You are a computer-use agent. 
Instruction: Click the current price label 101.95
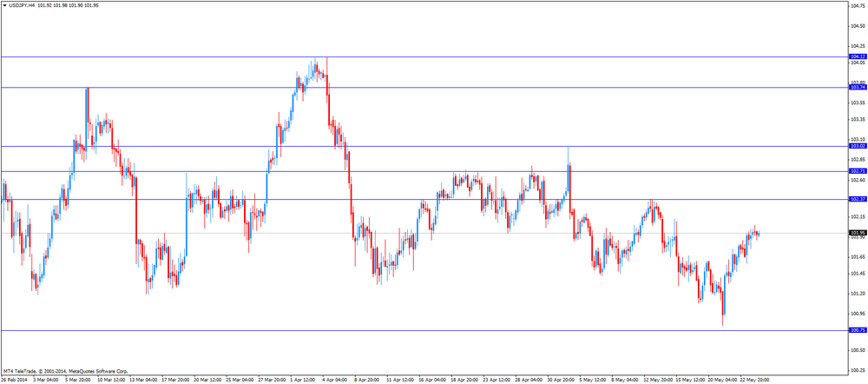(x=858, y=233)
